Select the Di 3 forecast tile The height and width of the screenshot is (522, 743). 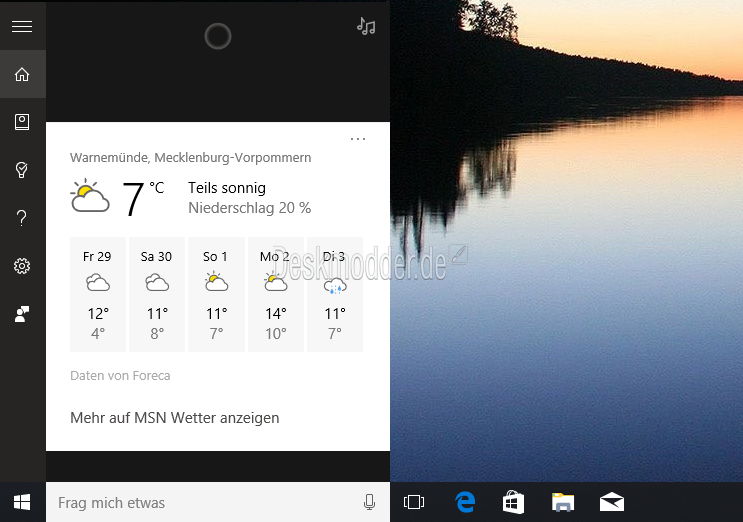pos(335,295)
